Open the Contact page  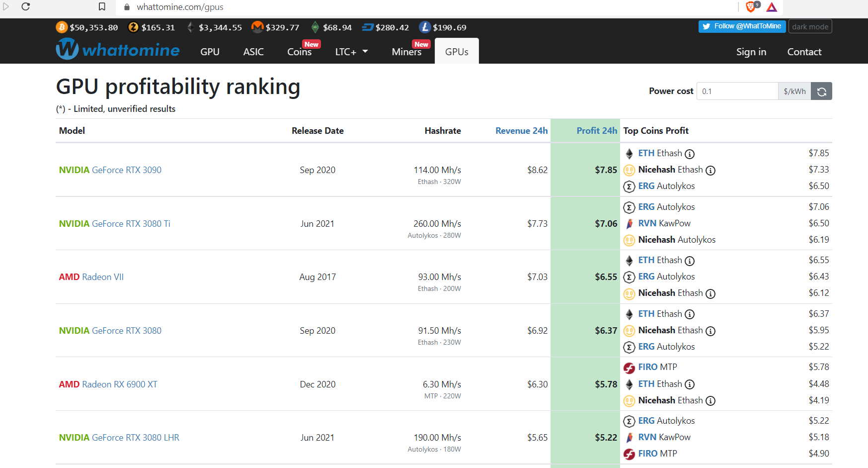[804, 52]
